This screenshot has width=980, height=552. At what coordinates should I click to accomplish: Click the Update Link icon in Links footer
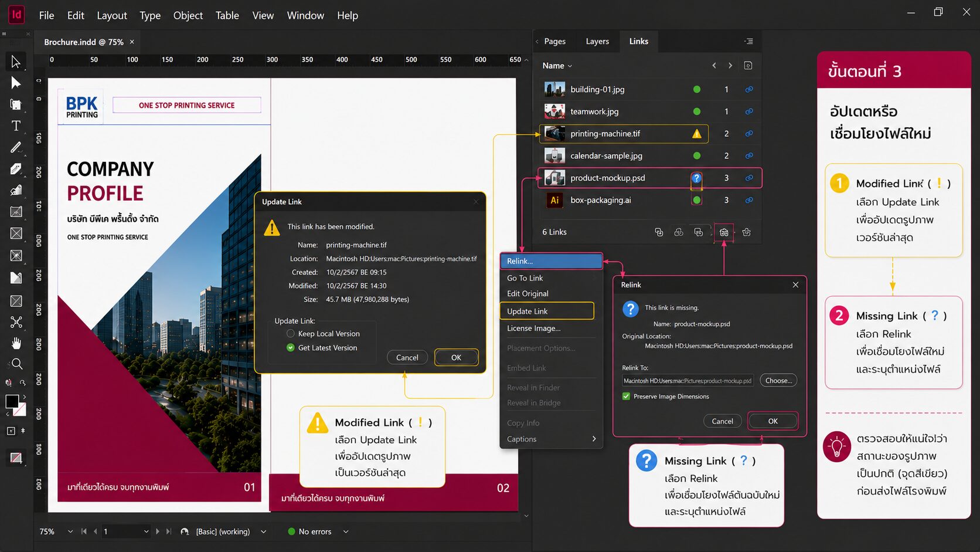pyautogui.click(x=724, y=232)
